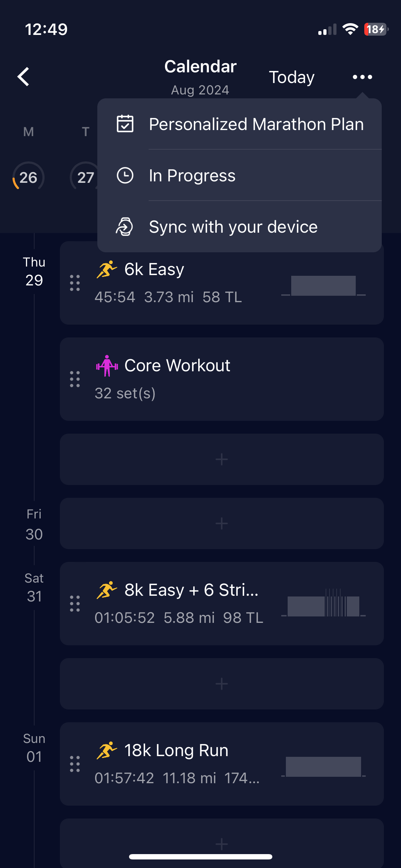Screen dimensions: 401x868
Task: View the 18k Long Run intensity chart
Action: pyautogui.click(x=323, y=766)
